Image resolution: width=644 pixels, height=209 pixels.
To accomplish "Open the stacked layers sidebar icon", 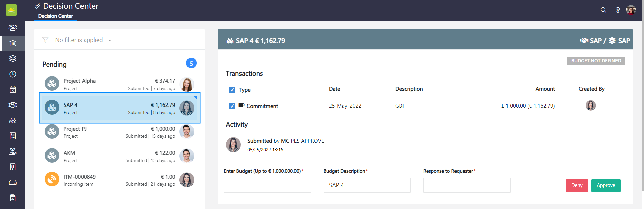I will pos(13,58).
